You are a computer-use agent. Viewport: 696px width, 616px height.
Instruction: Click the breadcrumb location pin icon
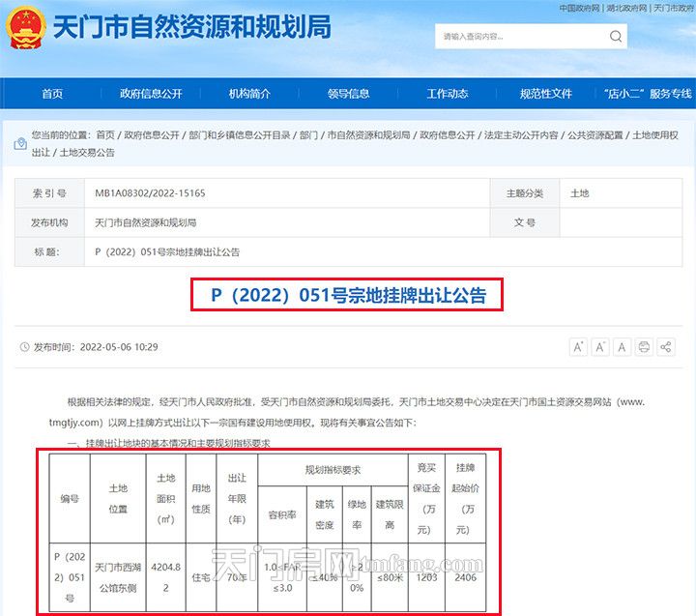[x=20, y=143]
